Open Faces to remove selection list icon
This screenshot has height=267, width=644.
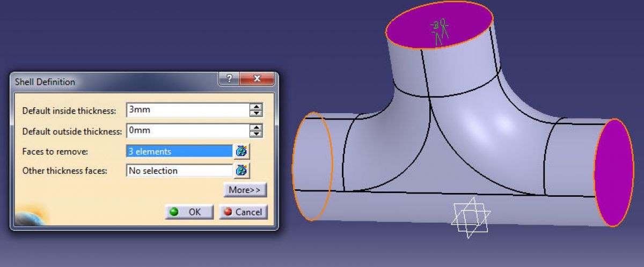(241, 151)
